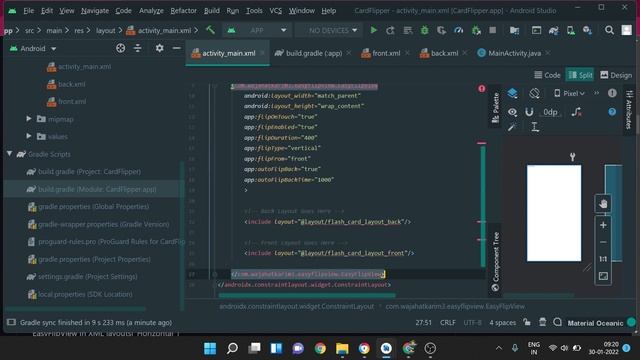This screenshot has width=640, height=360.
Task: Click the blue help question icon
Action: point(612,112)
